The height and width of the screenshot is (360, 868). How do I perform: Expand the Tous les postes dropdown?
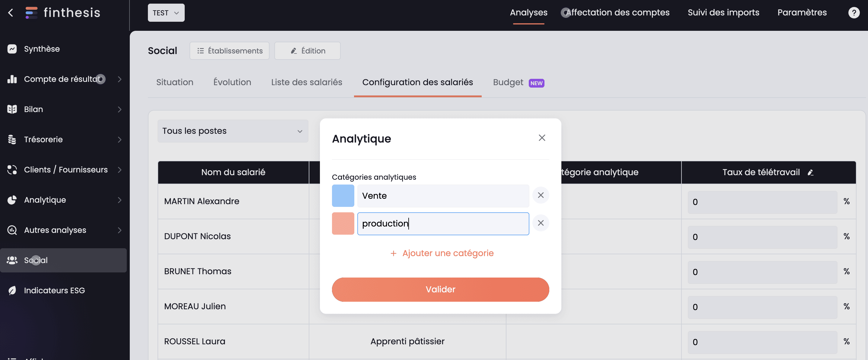coord(232,131)
